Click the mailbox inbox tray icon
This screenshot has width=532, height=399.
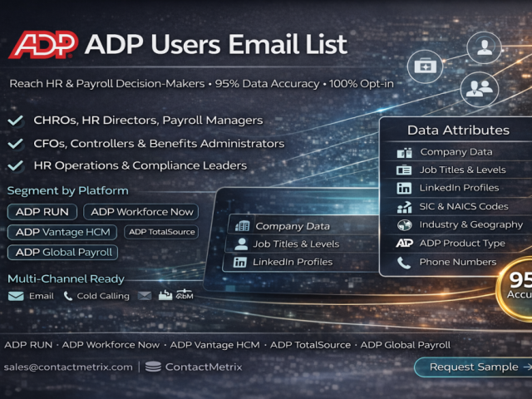(165, 295)
